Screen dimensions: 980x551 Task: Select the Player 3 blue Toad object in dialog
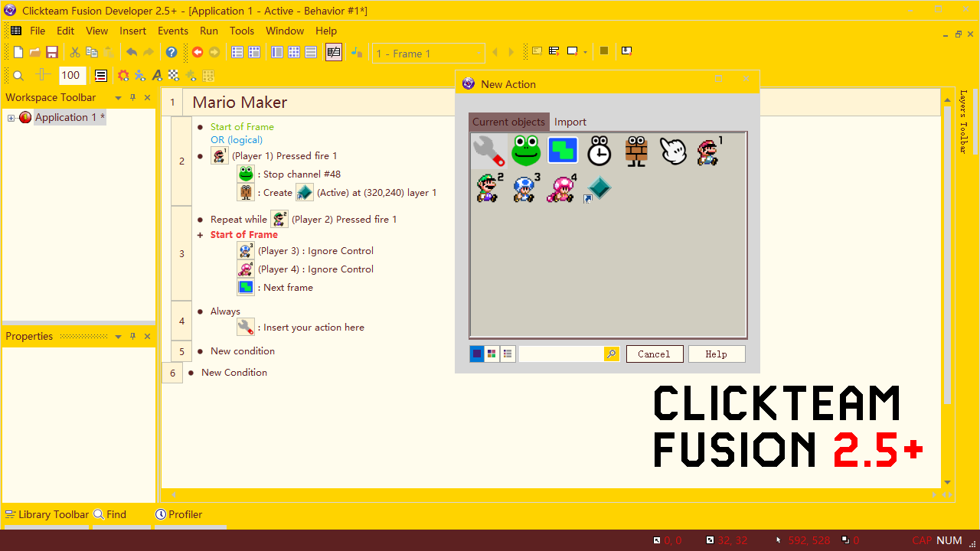pyautogui.click(x=526, y=187)
